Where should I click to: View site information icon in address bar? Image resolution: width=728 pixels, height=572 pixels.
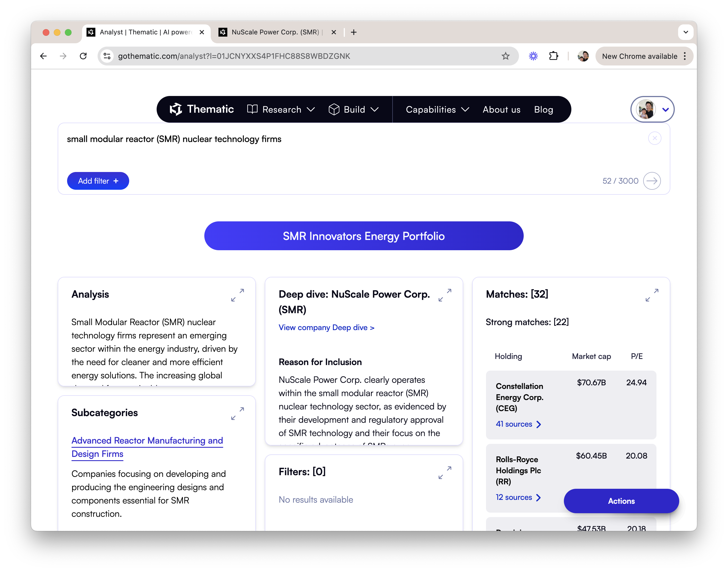click(107, 56)
